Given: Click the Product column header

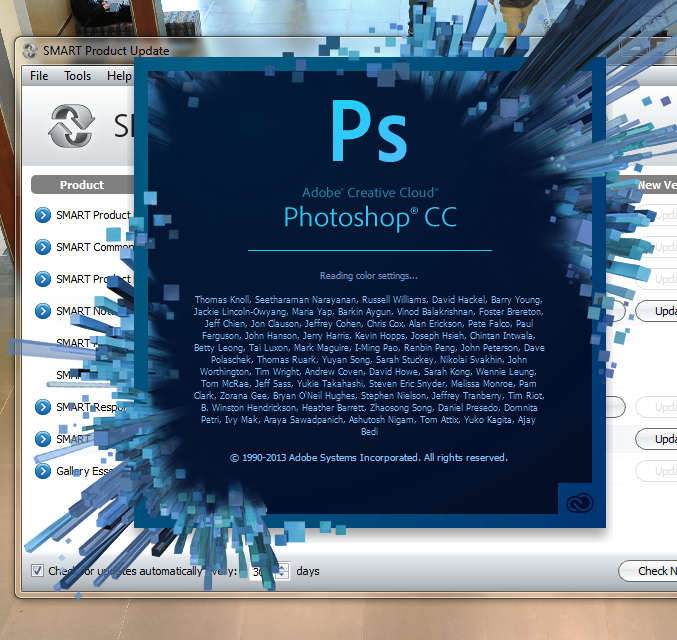Looking at the screenshot, I should (x=82, y=185).
